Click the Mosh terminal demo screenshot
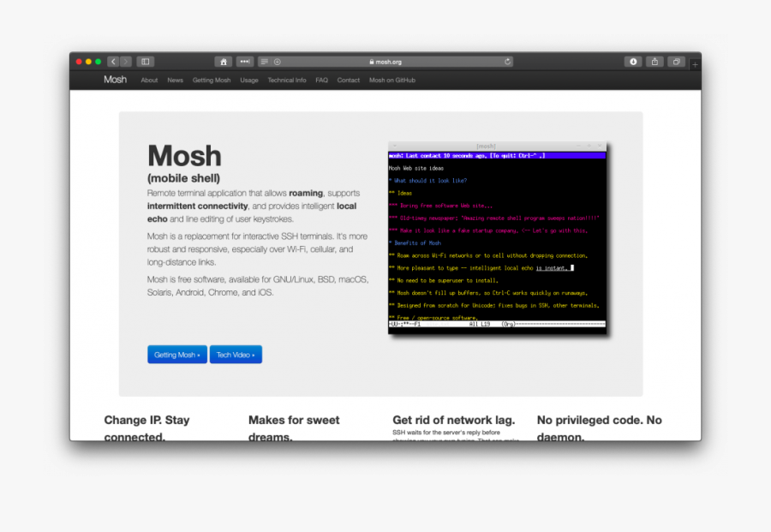 pos(497,238)
